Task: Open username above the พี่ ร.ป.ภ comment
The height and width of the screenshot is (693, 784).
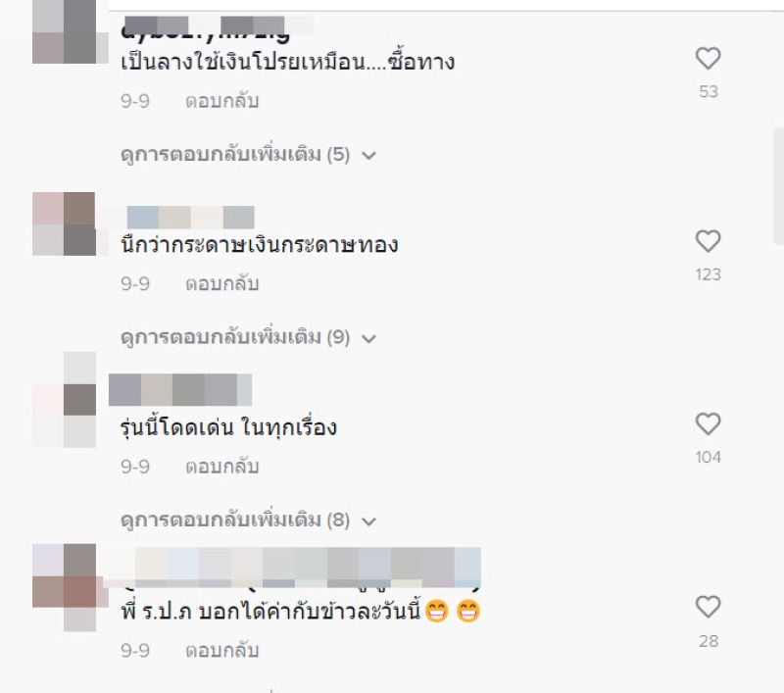Action: 291,568
